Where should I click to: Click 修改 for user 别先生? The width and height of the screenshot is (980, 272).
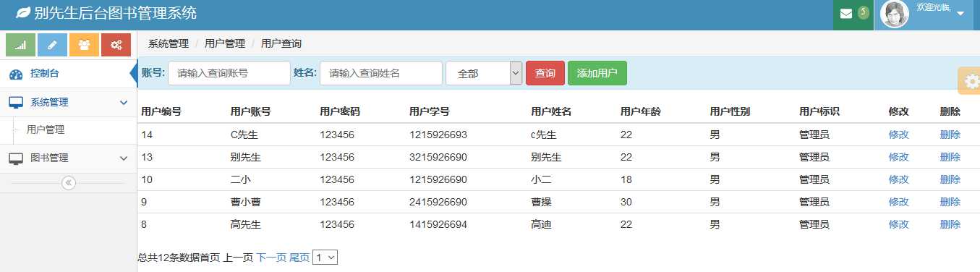[898, 157]
